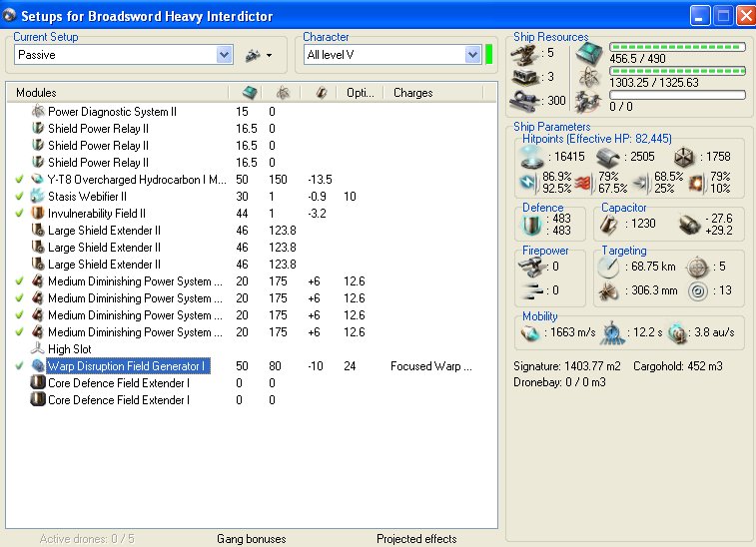Click the turret hardpoints icon in Ship Resources

(526, 53)
